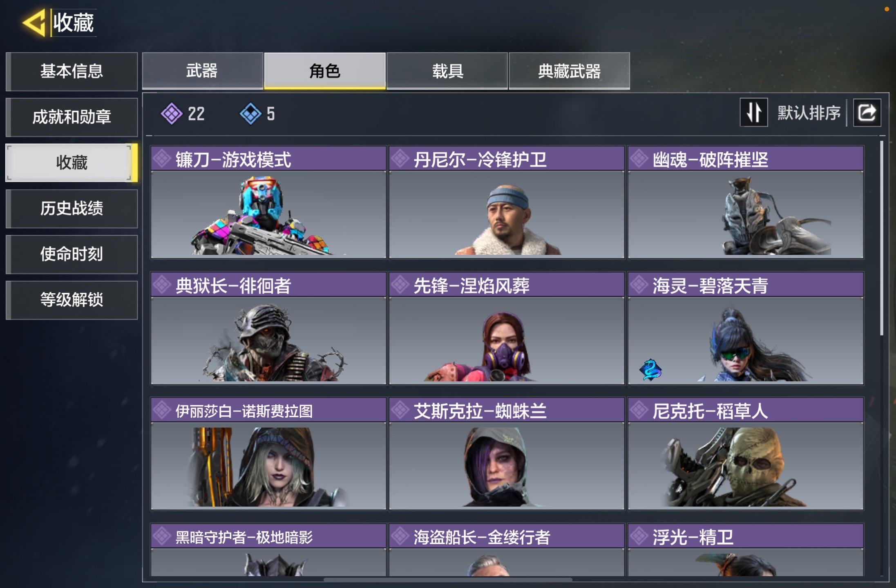The width and height of the screenshot is (896, 588).
Task: Switch to the 载具 tab
Action: coord(447,71)
